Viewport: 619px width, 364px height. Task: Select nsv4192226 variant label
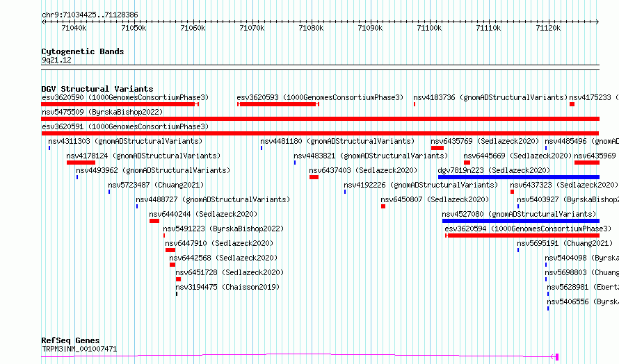tap(421, 185)
